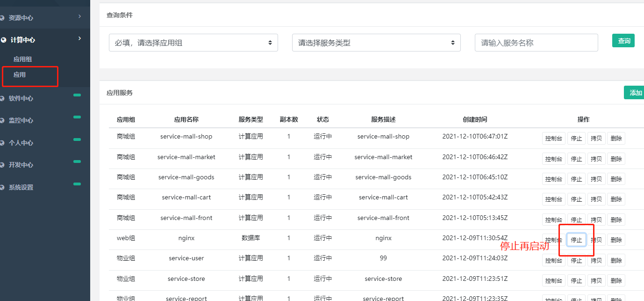Click globe icon beside 个人中心
This screenshot has width=644, height=301.
(x=2, y=143)
